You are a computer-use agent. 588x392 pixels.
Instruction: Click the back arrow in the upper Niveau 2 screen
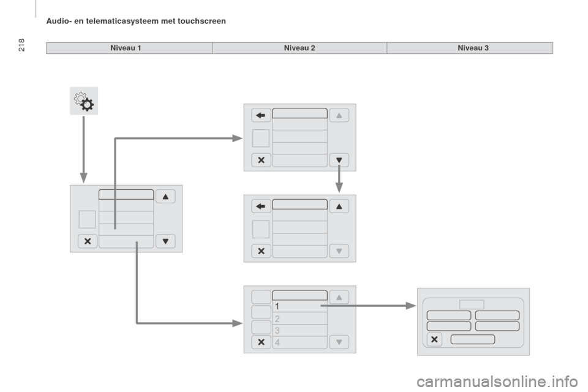click(x=261, y=115)
